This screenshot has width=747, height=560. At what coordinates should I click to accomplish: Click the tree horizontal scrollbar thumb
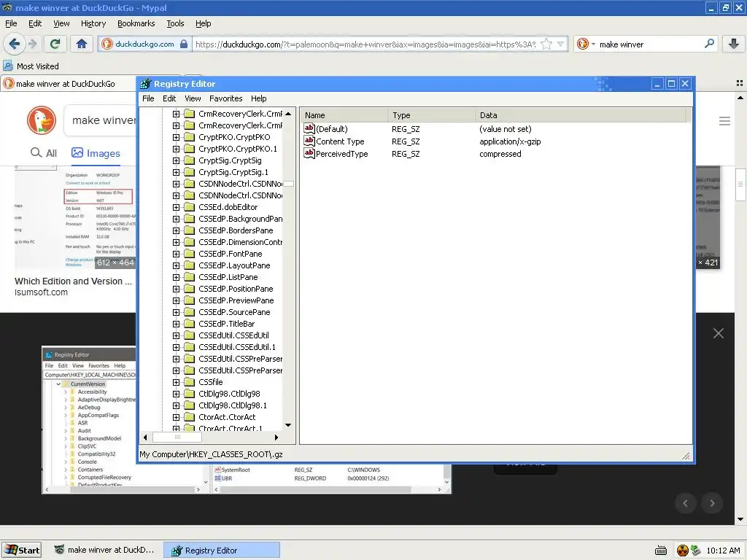click(177, 437)
